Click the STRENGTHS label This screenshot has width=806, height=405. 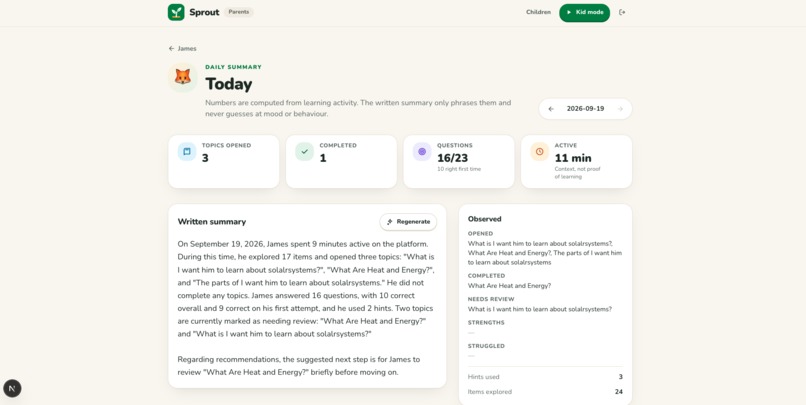point(486,323)
